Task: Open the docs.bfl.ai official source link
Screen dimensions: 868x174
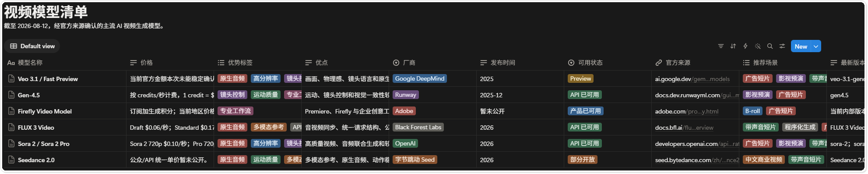Action: coord(684,128)
